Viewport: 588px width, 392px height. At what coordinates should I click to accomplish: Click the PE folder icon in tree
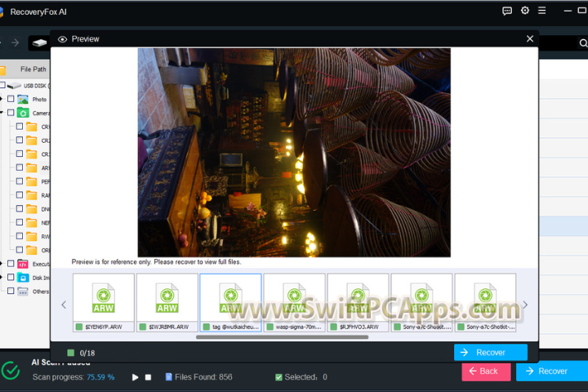(32, 181)
